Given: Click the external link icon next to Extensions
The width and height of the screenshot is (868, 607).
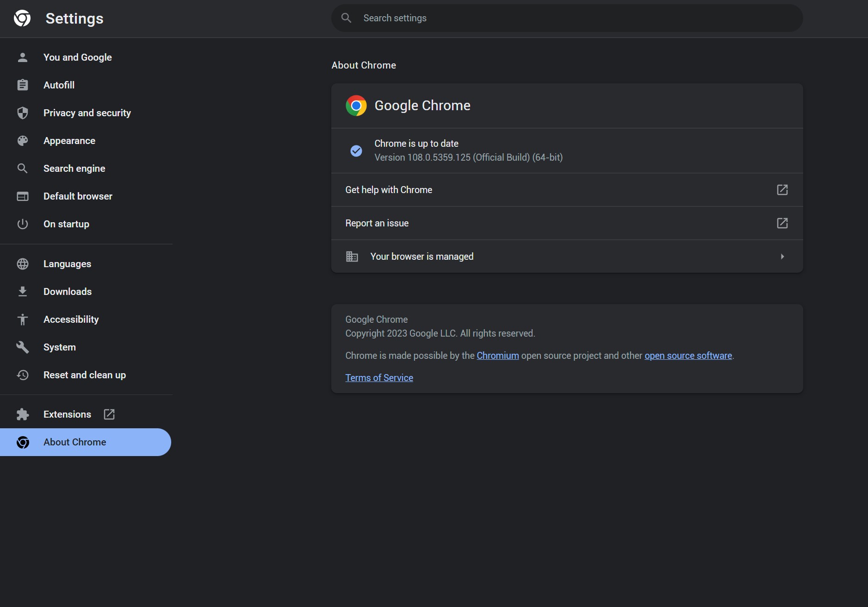Looking at the screenshot, I should coord(109,414).
